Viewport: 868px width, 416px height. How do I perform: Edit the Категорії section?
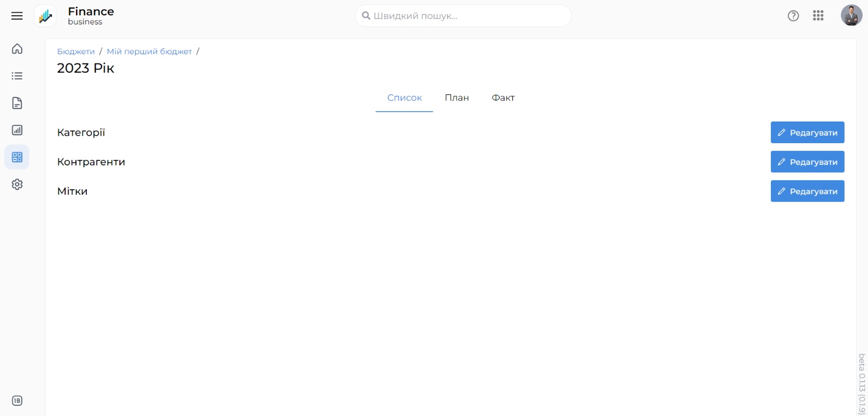point(807,132)
